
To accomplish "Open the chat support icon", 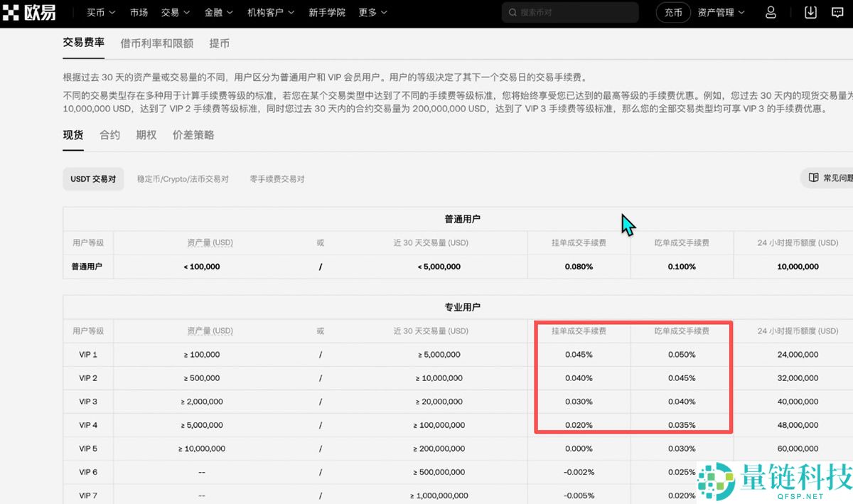I will coord(837,12).
